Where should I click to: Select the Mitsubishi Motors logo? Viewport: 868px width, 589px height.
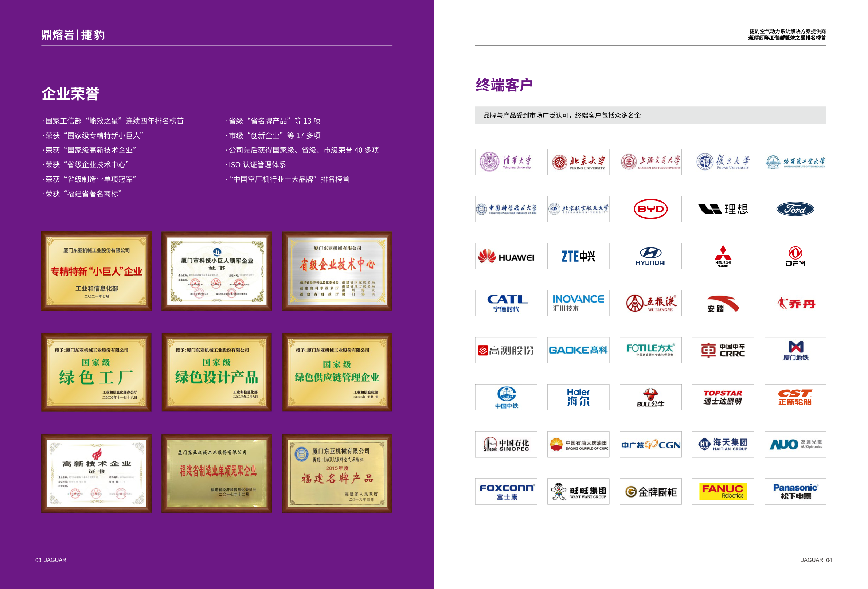(x=723, y=256)
